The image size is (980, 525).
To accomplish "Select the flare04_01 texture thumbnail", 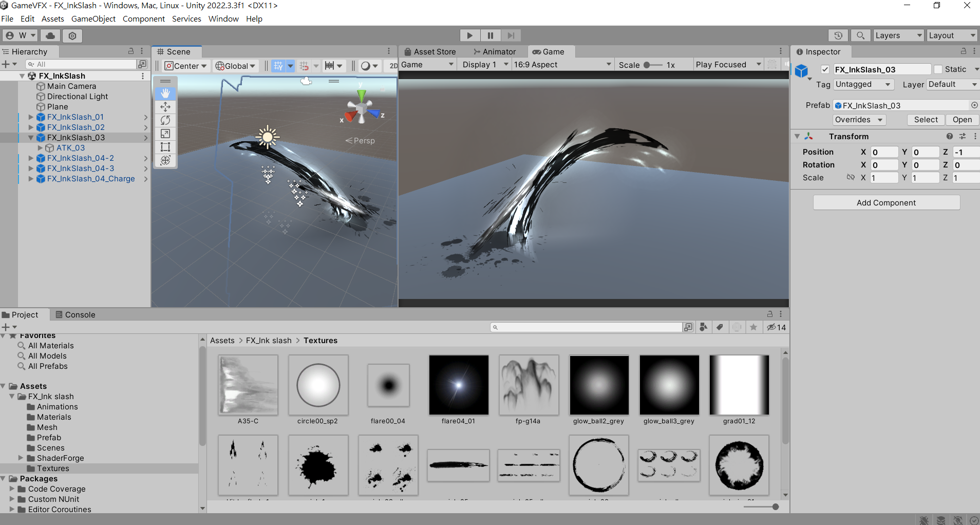I will coord(459,385).
